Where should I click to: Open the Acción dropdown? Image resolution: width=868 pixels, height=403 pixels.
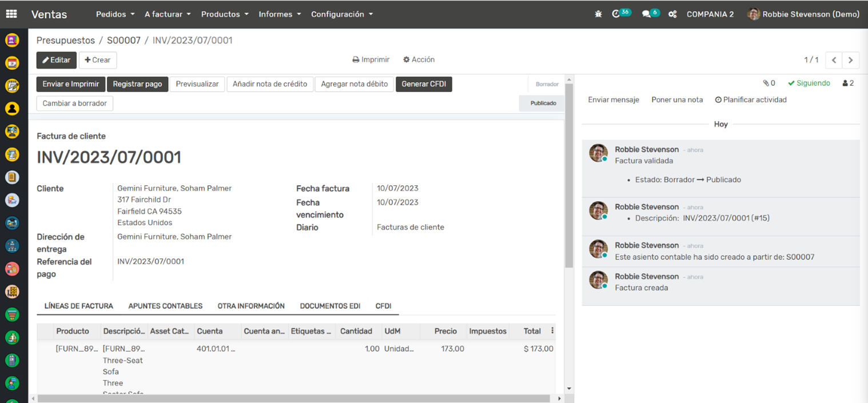click(x=419, y=59)
